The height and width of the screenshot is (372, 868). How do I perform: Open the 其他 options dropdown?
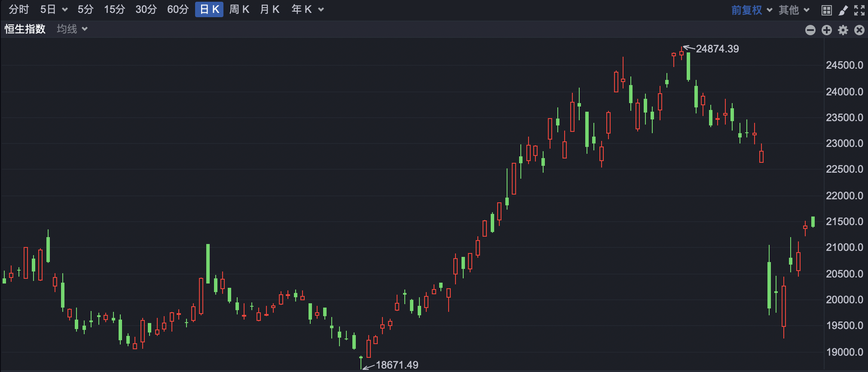(x=794, y=10)
